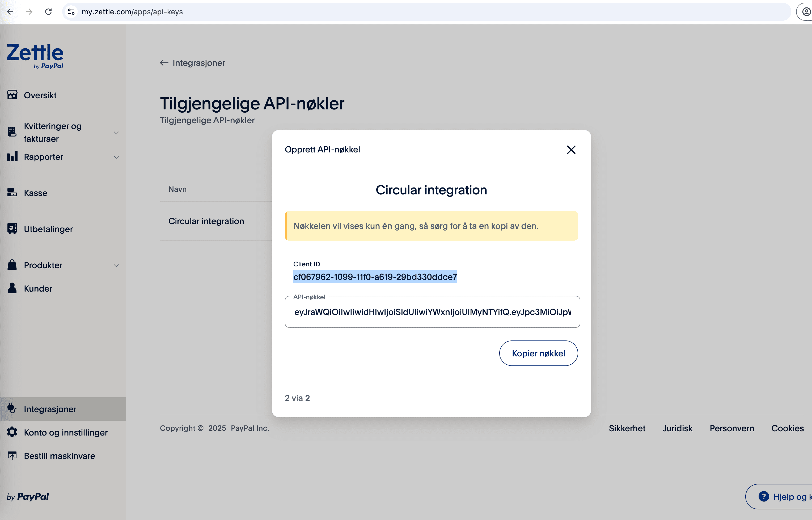This screenshot has height=520, width=812.
Task: Click the Oversikt storefront icon
Action: 12,95
